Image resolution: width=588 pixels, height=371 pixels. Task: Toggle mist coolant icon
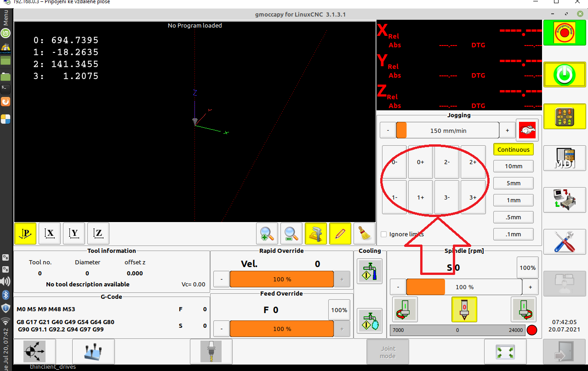[370, 320]
